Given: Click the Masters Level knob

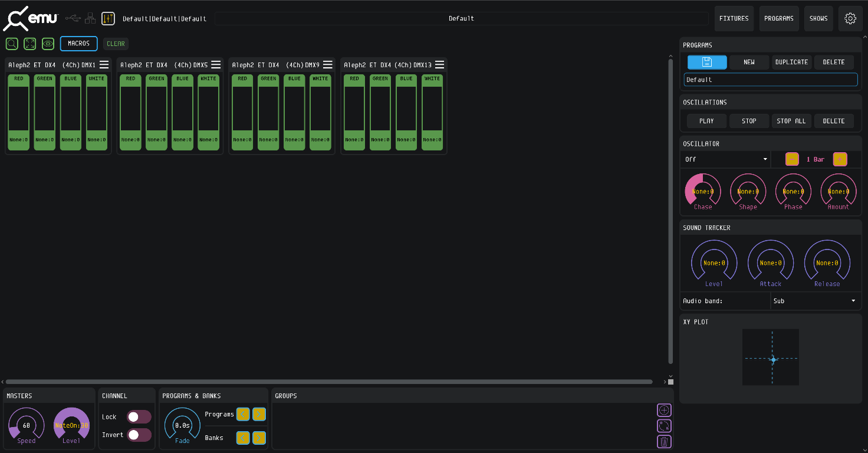Looking at the screenshot, I should pyautogui.click(x=71, y=424).
